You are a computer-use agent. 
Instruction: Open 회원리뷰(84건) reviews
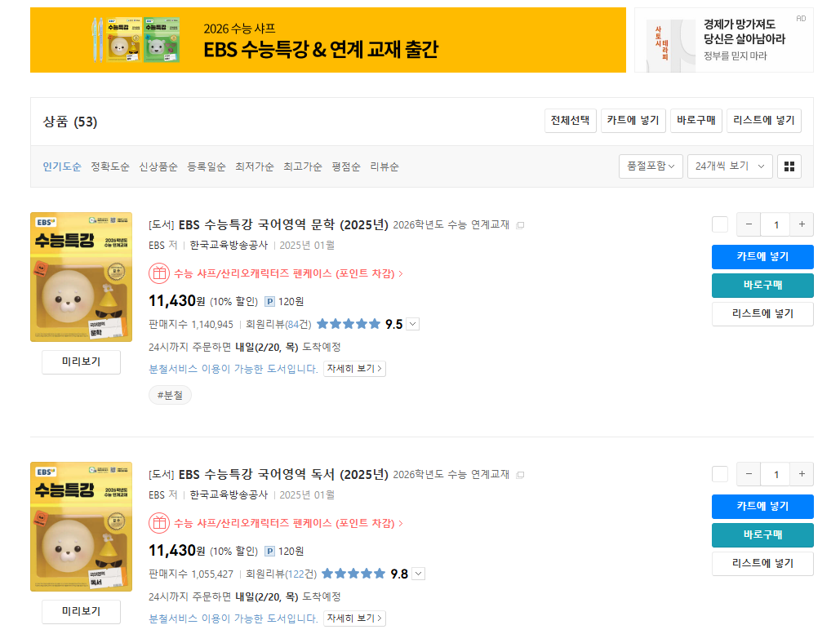tap(278, 325)
